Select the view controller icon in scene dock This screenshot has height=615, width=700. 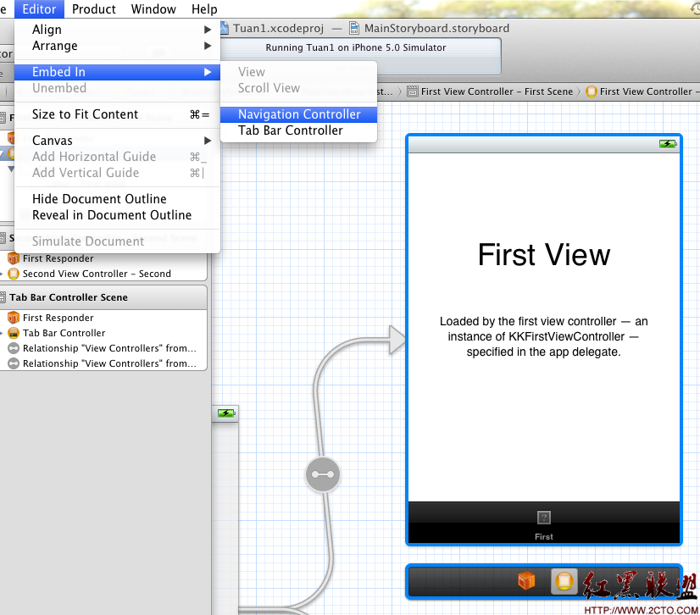(564, 581)
